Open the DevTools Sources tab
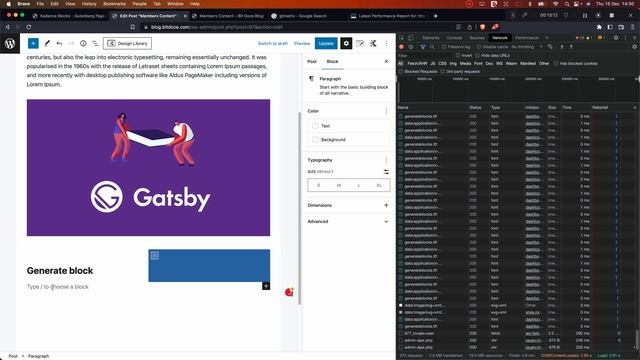This screenshot has height=360, width=640. coord(477,38)
